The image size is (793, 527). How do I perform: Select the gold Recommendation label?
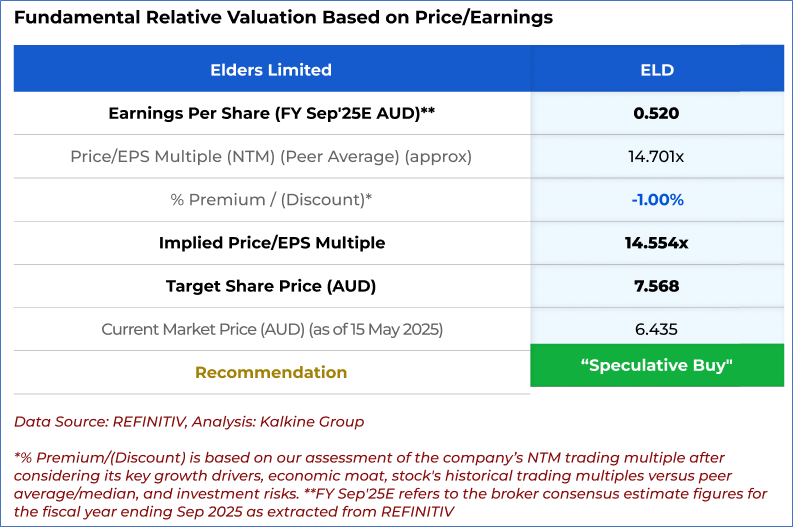(x=271, y=372)
